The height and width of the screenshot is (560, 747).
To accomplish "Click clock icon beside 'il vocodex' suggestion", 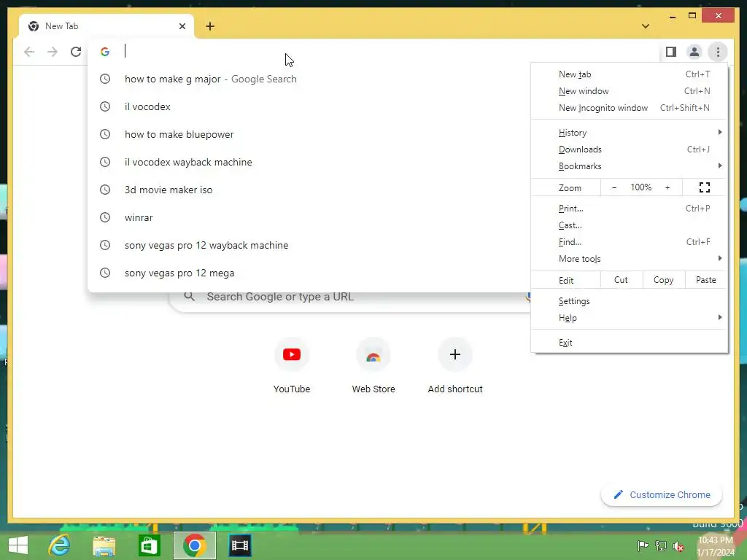I will click(x=105, y=106).
